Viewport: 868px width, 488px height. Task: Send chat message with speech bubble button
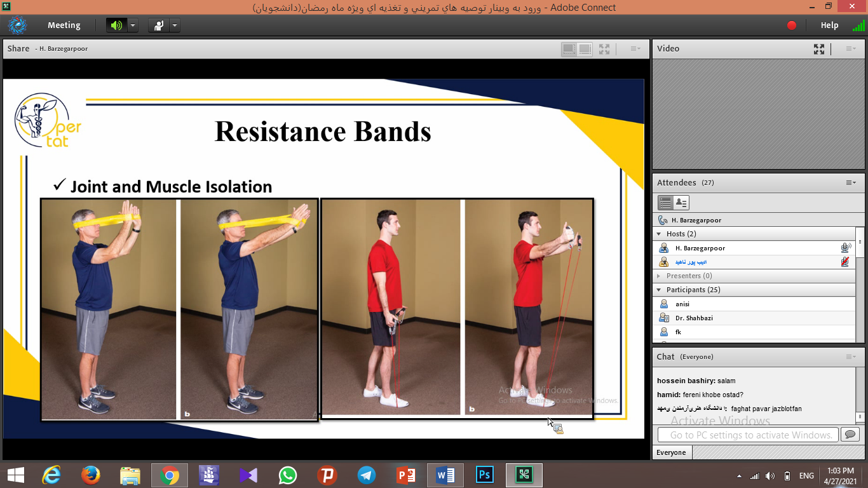click(849, 435)
